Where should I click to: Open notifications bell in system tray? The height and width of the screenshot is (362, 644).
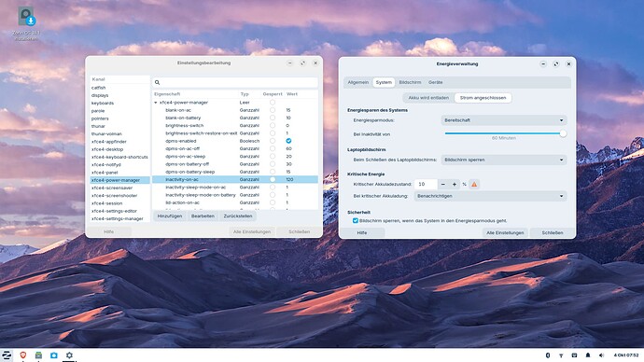pos(588,355)
